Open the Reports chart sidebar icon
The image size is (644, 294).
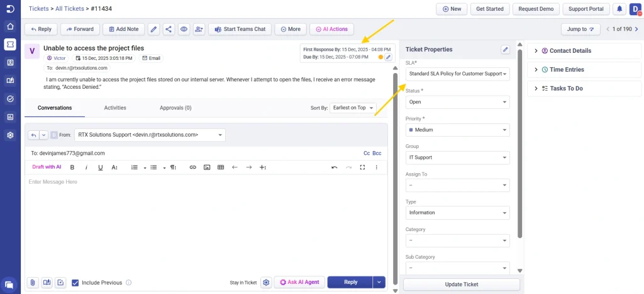pyautogui.click(x=10, y=116)
